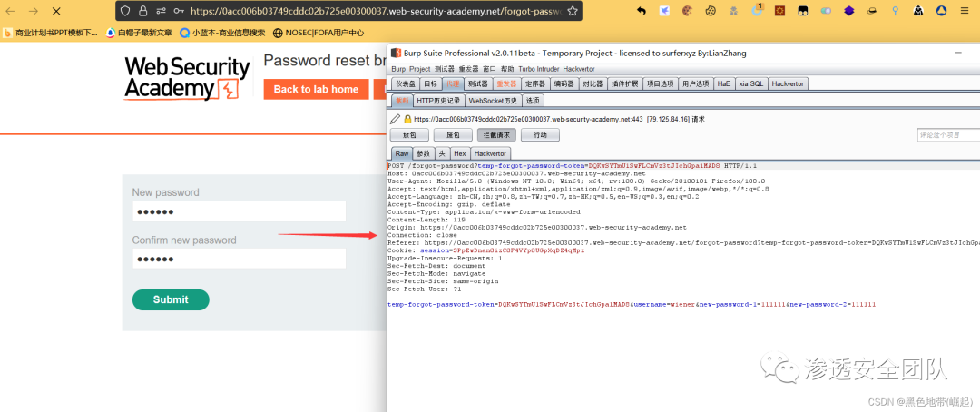This screenshot has width=980, height=412.
Task: Open the Hackvertor menu in menu bar
Action: coord(579,69)
